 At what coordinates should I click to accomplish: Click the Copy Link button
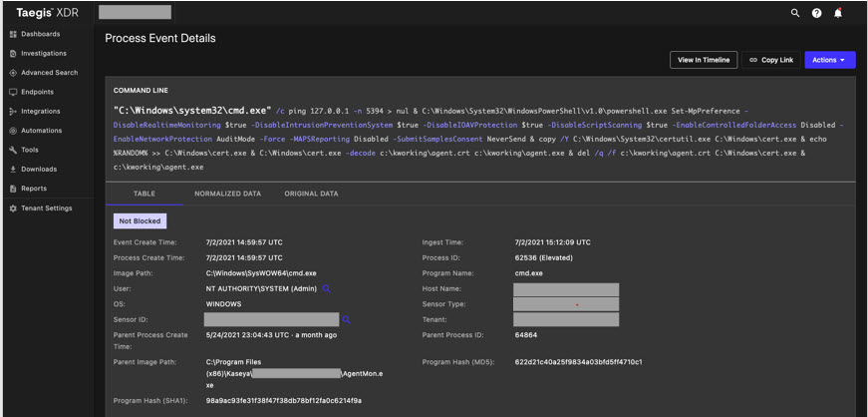pyautogui.click(x=771, y=60)
